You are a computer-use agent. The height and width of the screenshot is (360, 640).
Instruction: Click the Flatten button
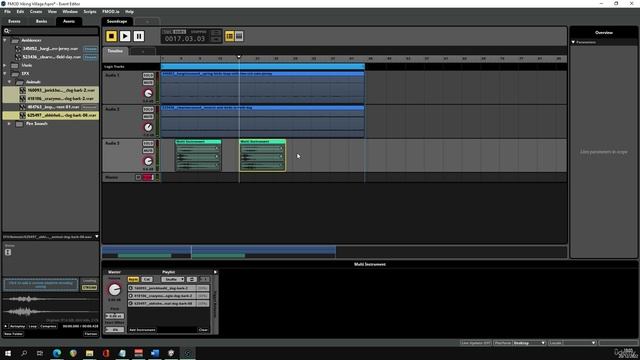[91, 334]
